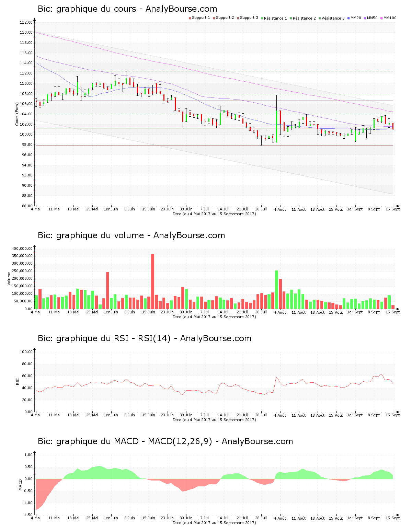Click the date range caption under the MACD chart

point(214,523)
